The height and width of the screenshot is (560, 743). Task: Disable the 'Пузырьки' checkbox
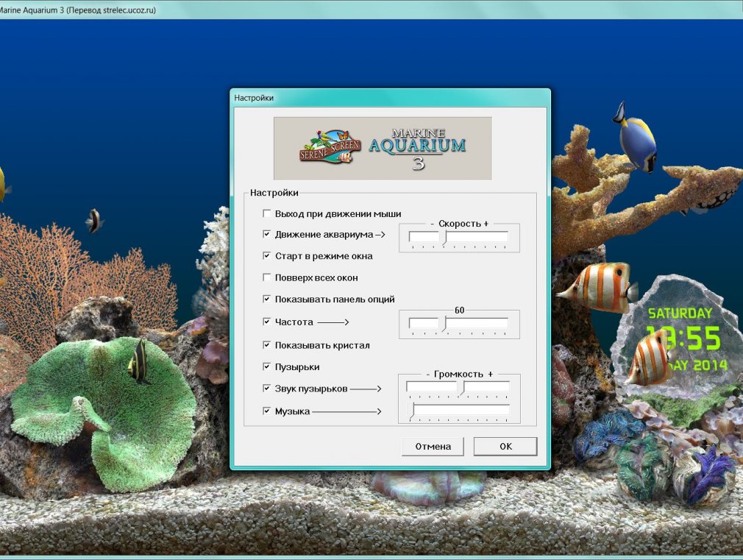(267, 366)
